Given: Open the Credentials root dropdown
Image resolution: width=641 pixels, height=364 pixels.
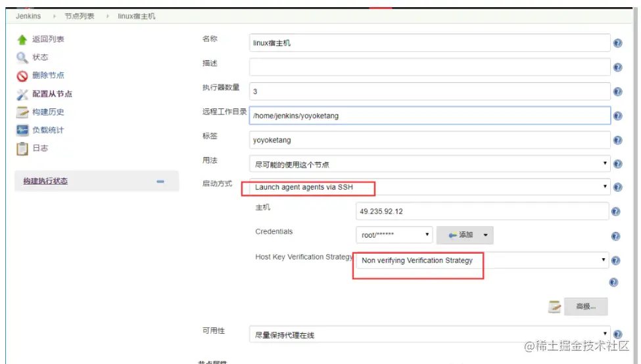Looking at the screenshot, I should [x=394, y=235].
